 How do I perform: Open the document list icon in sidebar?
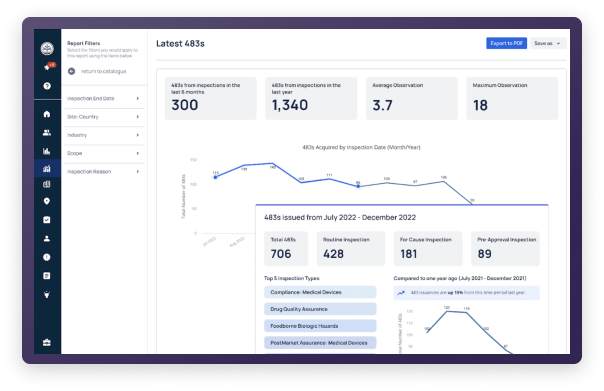[47, 276]
